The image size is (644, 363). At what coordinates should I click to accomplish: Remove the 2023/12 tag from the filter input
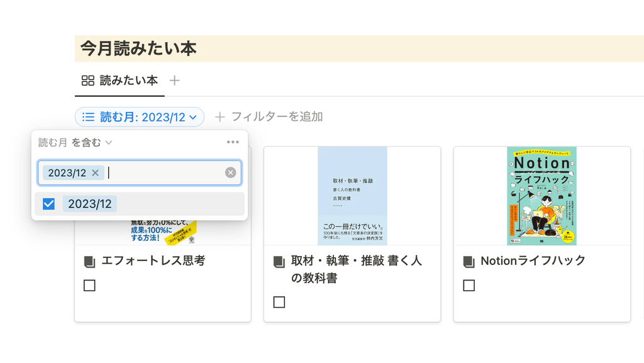pyautogui.click(x=96, y=173)
